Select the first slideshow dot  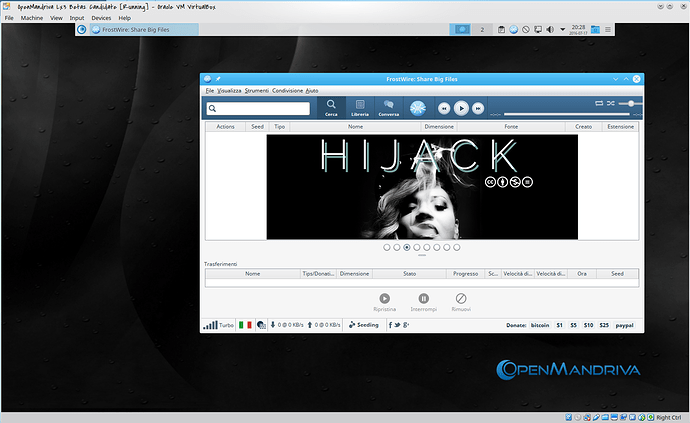click(x=386, y=247)
